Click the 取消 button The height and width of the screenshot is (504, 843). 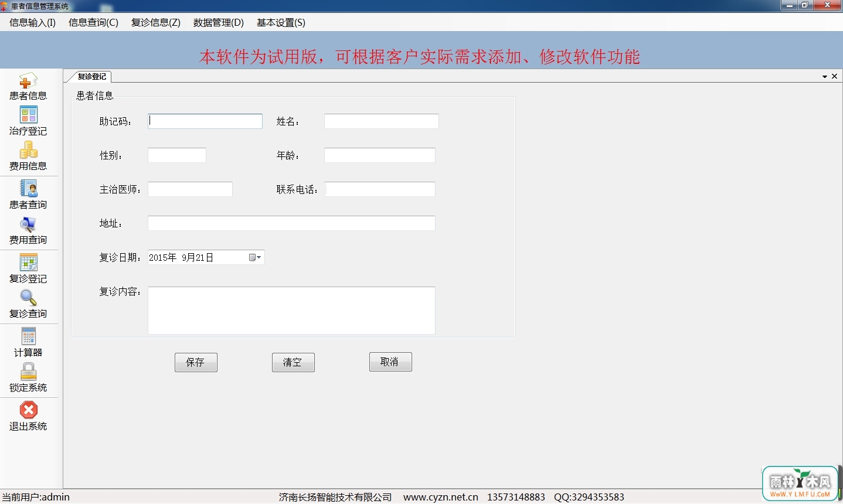(x=390, y=362)
